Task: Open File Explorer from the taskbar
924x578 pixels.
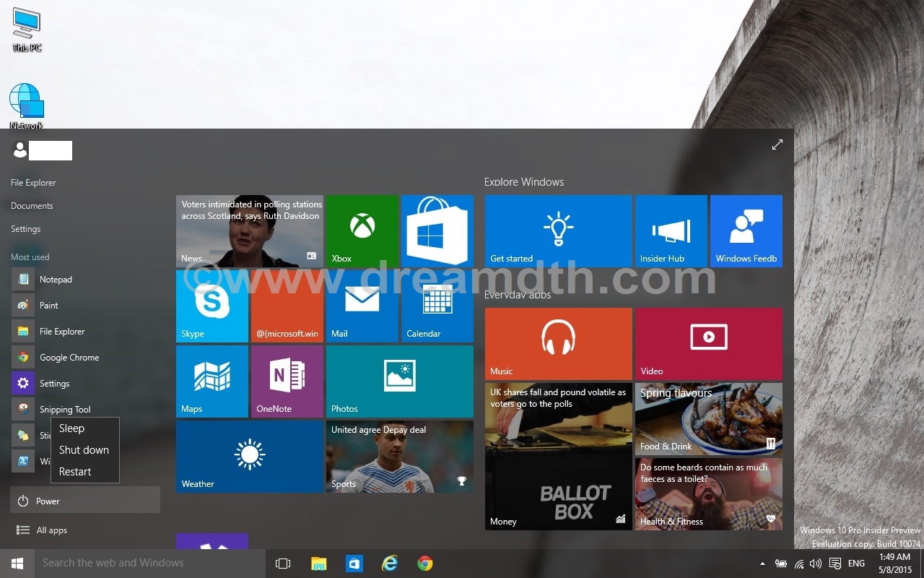Action: (318, 563)
